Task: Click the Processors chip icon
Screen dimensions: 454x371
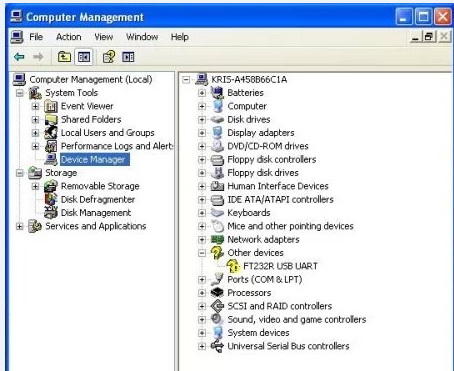Action: point(217,293)
